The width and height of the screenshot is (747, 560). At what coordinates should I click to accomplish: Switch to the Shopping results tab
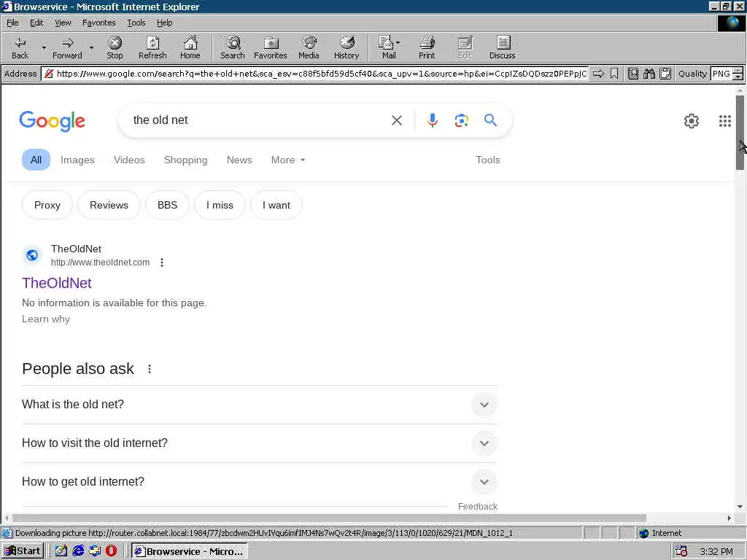click(185, 160)
